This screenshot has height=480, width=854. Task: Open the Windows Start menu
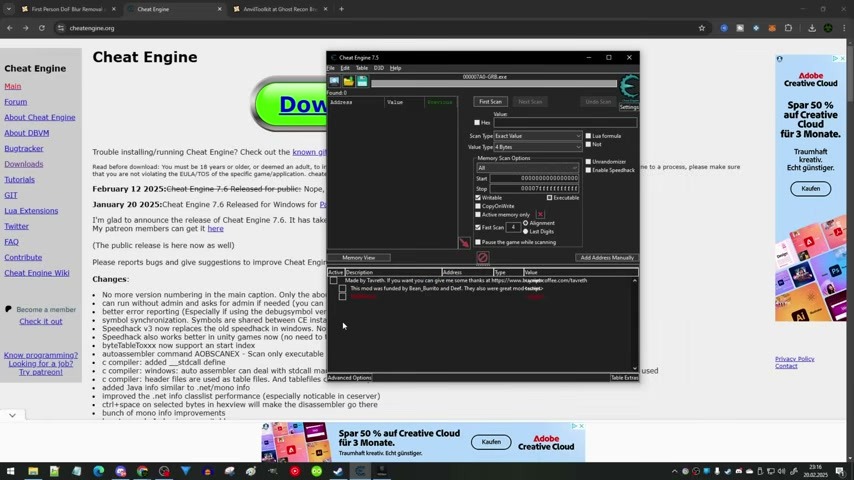(x=10, y=471)
